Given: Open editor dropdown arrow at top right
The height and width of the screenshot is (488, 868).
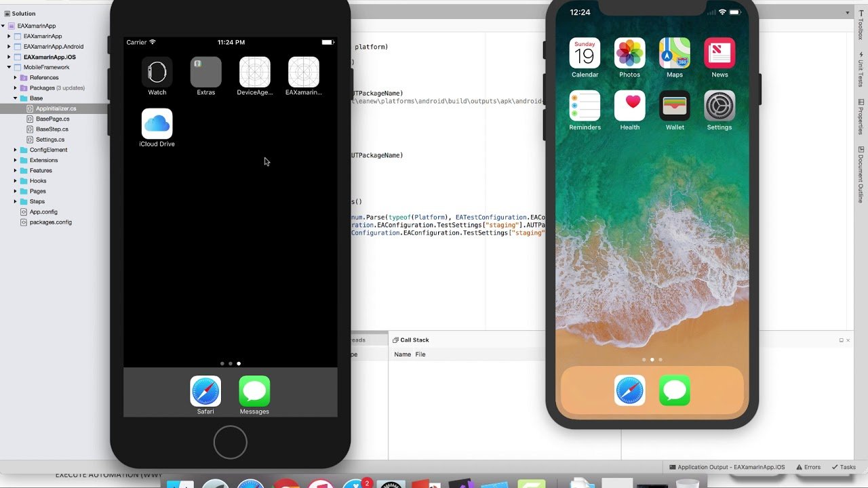Looking at the screenshot, I should (x=847, y=13).
